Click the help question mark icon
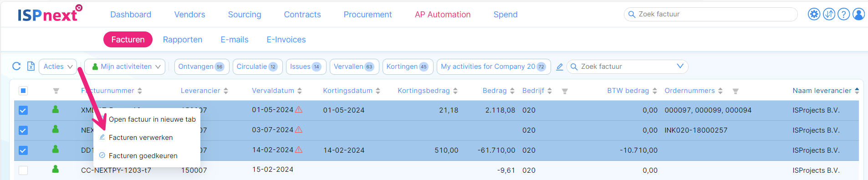 click(x=844, y=14)
